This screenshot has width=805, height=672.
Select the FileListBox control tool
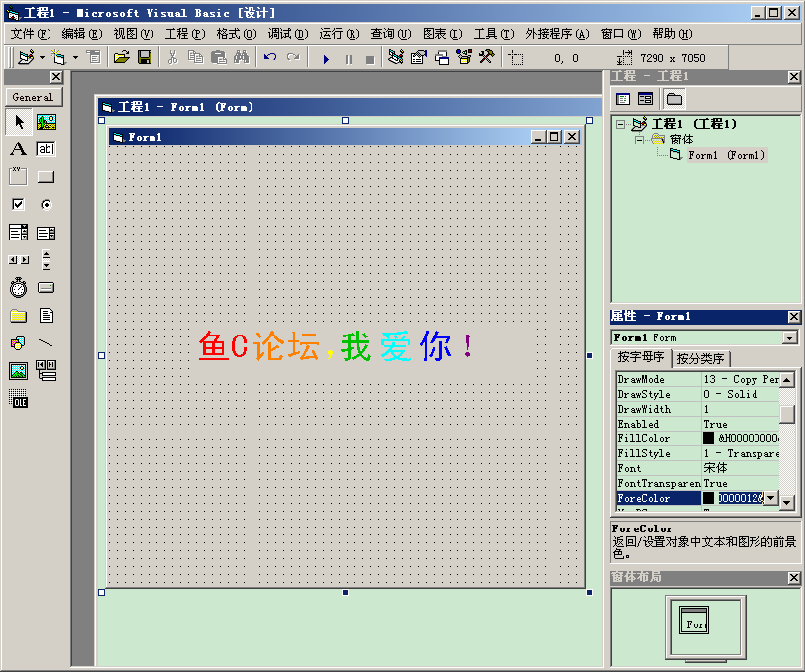tap(47, 316)
